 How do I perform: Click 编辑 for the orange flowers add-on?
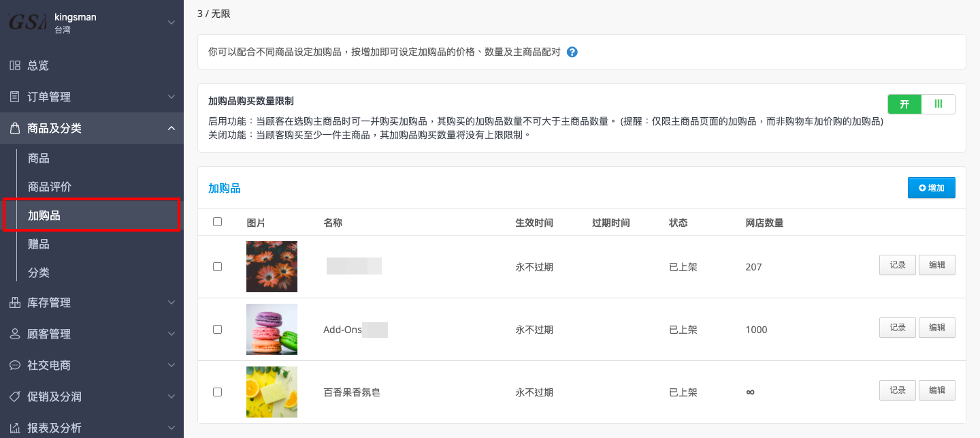936,265
